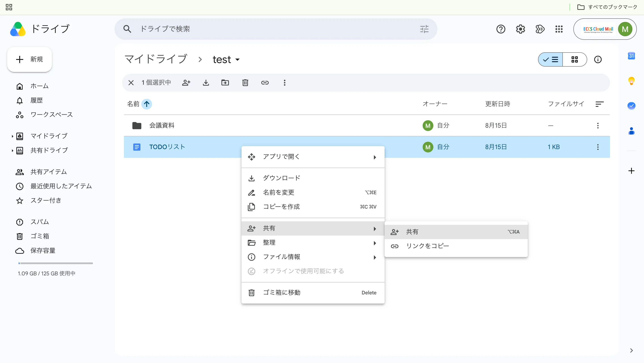Viewport: 644px width, 363px height.
Task: Open ゴミ箱 in the sidebar
Action: pyautogui.click(x=40, y=236)
